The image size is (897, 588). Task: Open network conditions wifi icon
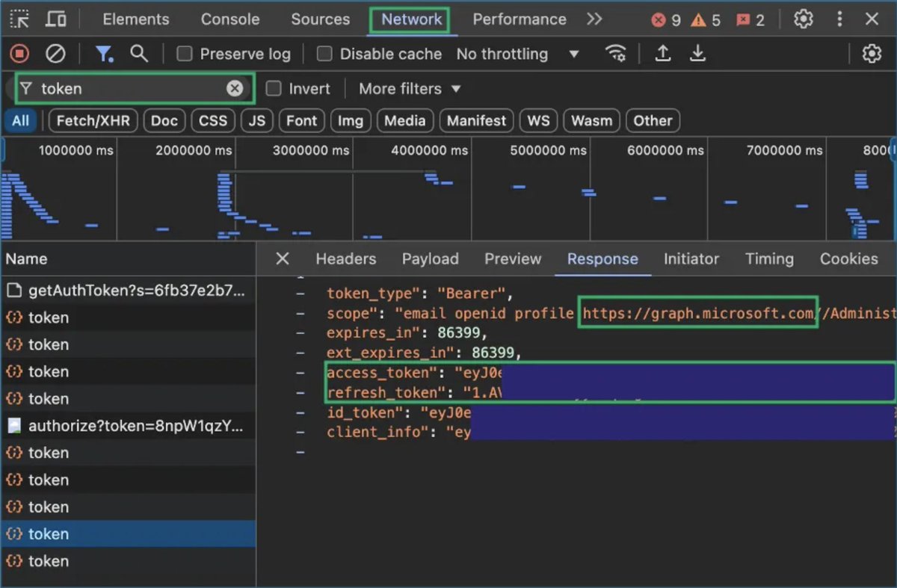tap(616, 53)
